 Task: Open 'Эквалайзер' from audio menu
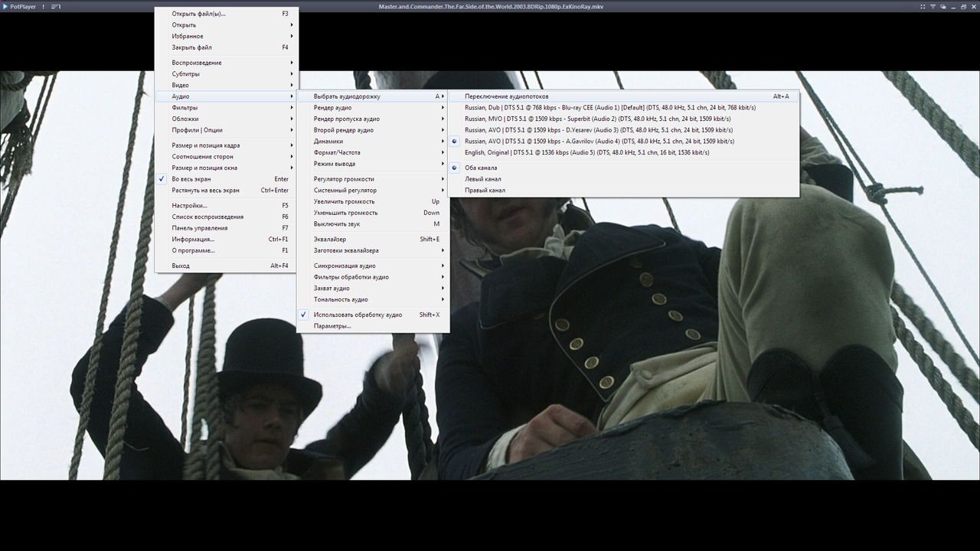click(373, 239)
